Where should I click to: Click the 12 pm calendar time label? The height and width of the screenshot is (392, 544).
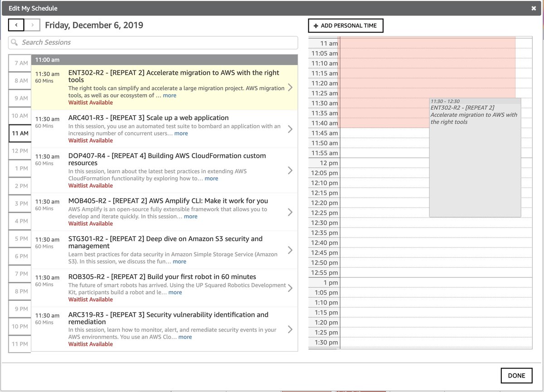pyautogui.click(x=329, y=163)
